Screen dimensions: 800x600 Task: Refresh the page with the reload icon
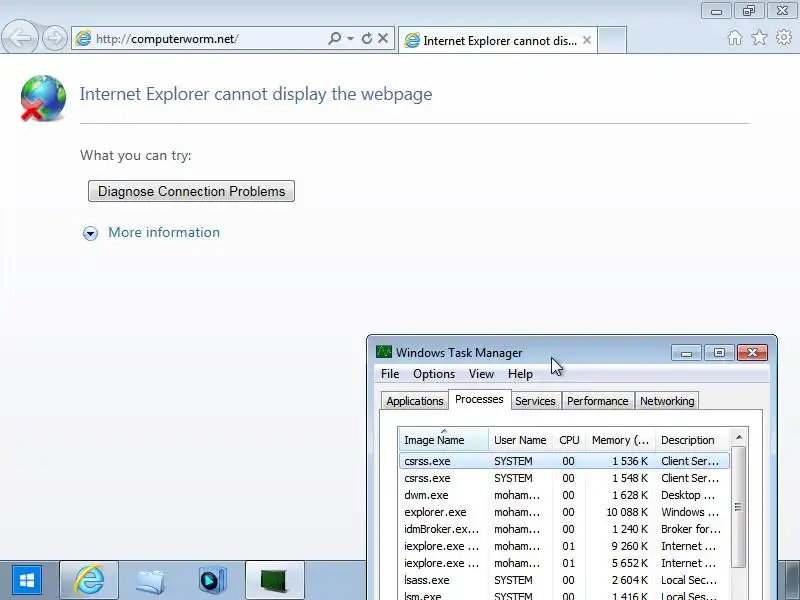click(x=367, y=38)
